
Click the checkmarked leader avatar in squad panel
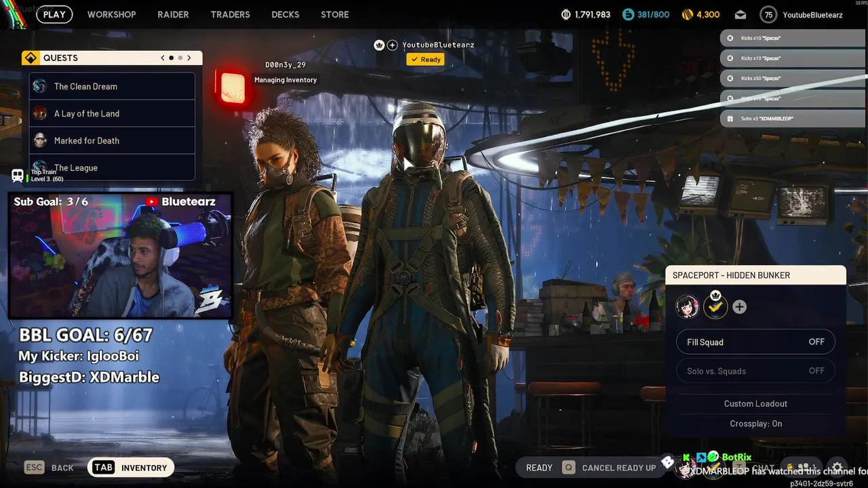pyautogui.click(x=715, y=307)
